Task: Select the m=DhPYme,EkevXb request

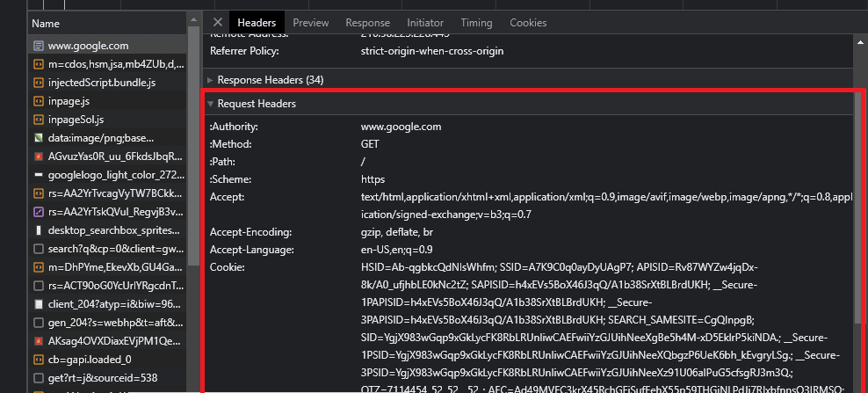Action: (x=108, y=267)
